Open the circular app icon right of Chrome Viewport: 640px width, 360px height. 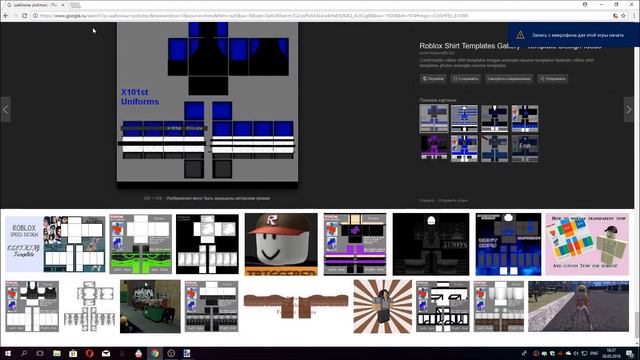tap(171, 353)
